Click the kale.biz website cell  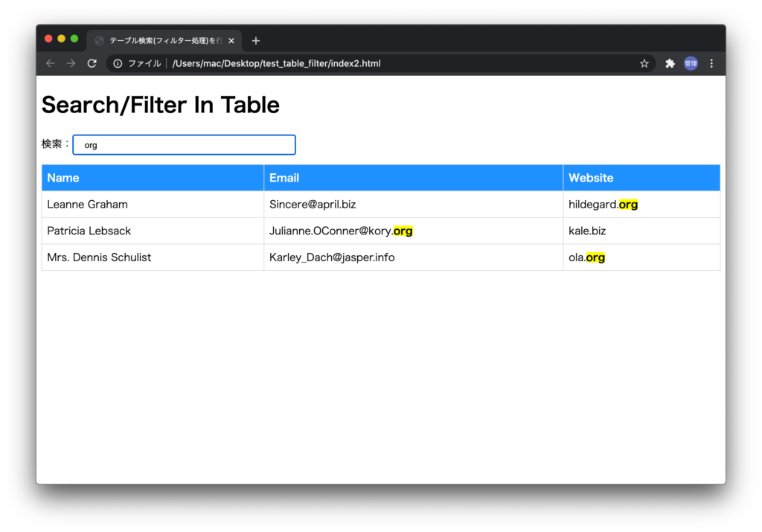pyautogui.click(x=641, y=231)
